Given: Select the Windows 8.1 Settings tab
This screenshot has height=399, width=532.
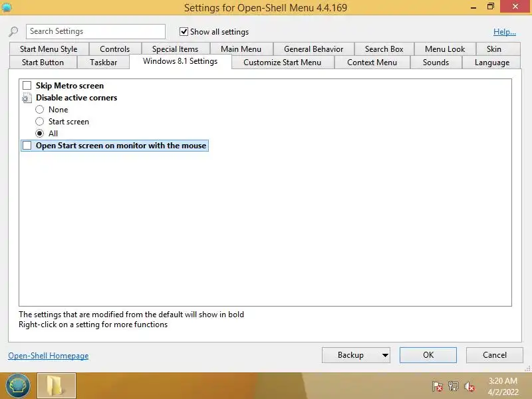Looking at the screenshot, I should [x=180, y=61].
